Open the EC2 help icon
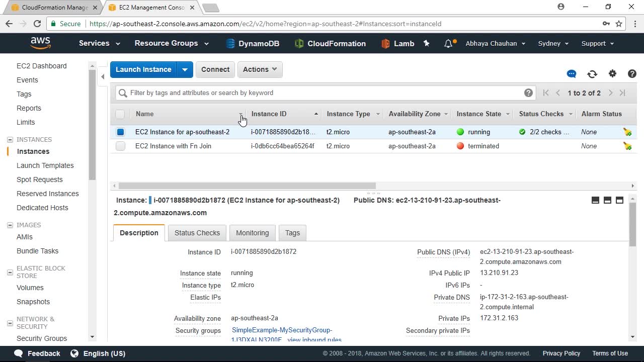 (632, 74)
